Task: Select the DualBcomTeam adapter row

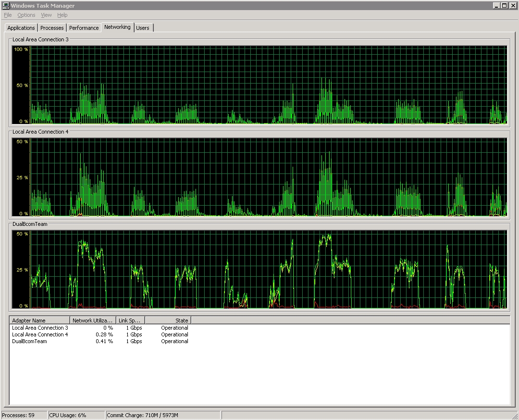Action: [x=29, y=341]
